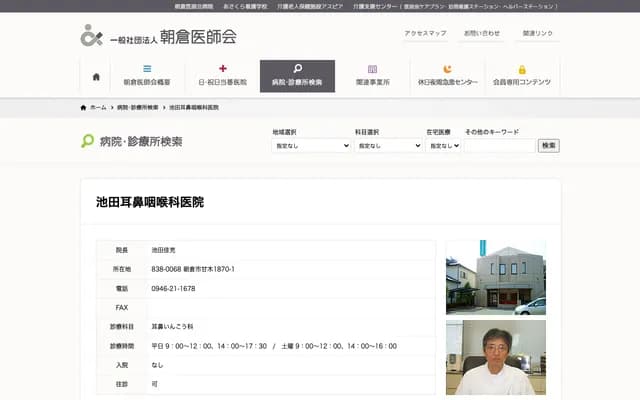The height and width of the screenshot is (400, 640).
Task: Open the お問い合わせ link
Action: click(x=481, y=34)
